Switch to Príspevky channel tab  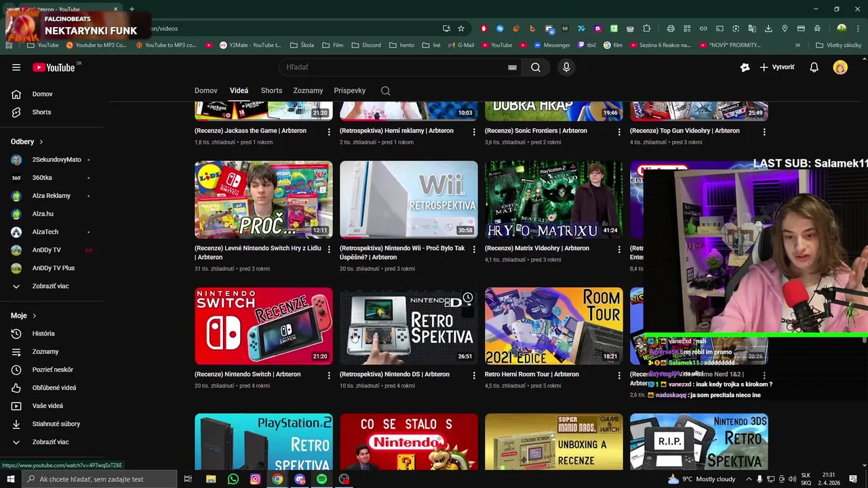tap(349, 91)
